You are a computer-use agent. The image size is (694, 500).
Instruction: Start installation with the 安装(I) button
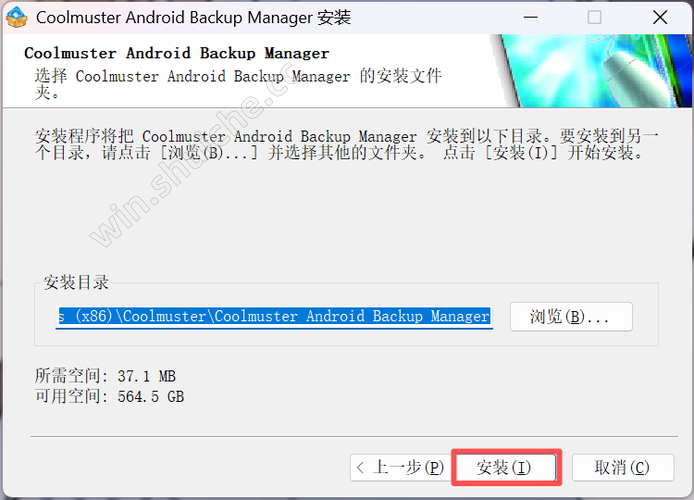[506, 467]
